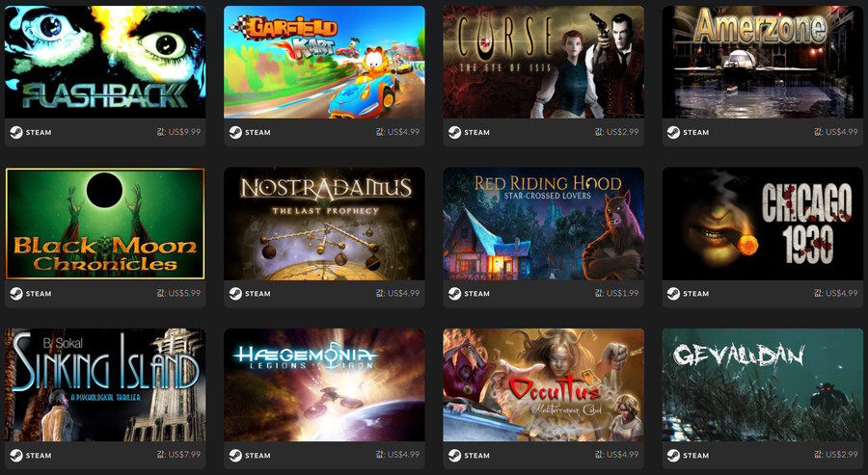This screenshot has height=475, width=868.
Task: Click the Steam icon under Gevaudan
Action: click(x=673, y=456)
